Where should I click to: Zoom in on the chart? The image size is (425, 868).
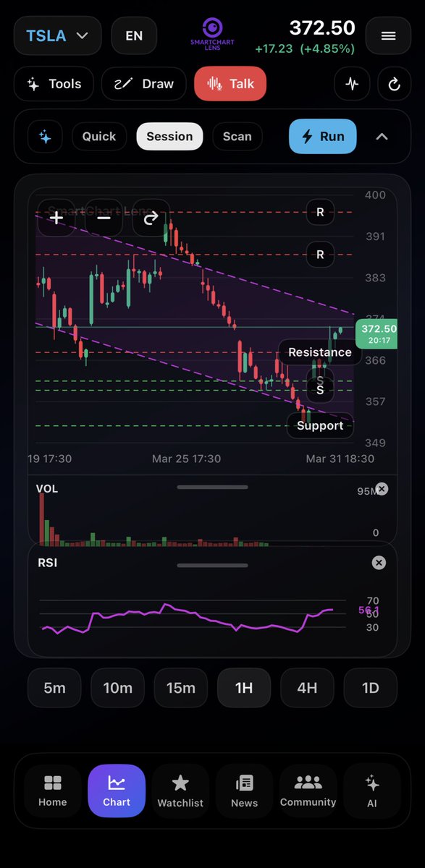click(x=56, y=218)
